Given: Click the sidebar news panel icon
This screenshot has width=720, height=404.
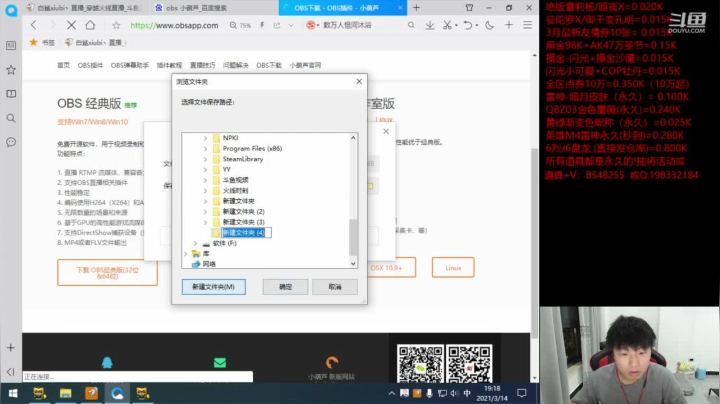Looking at the screenshot, I should [x=11, y=45].
